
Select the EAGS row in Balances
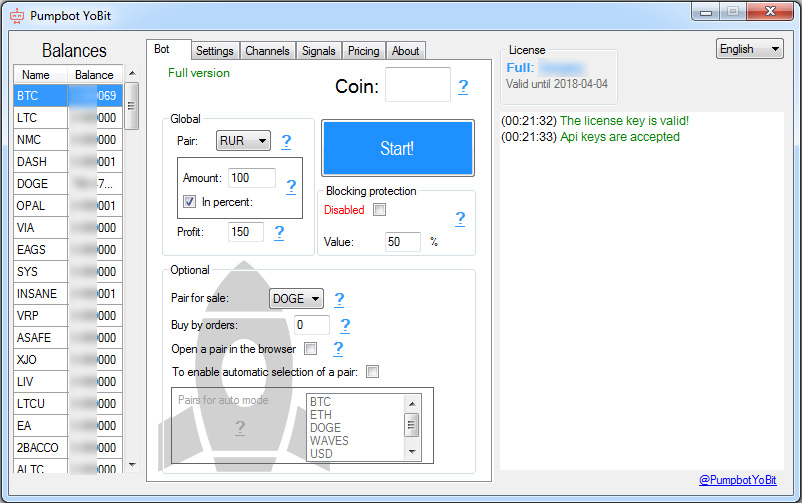tap(69, 250)
